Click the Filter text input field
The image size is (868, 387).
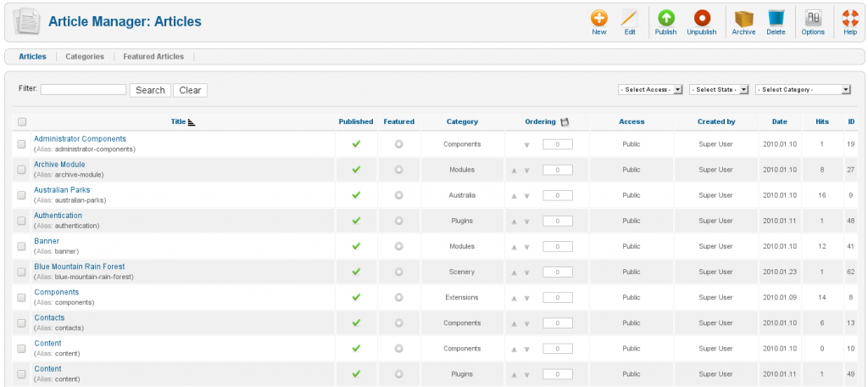[x=83, y=89]
